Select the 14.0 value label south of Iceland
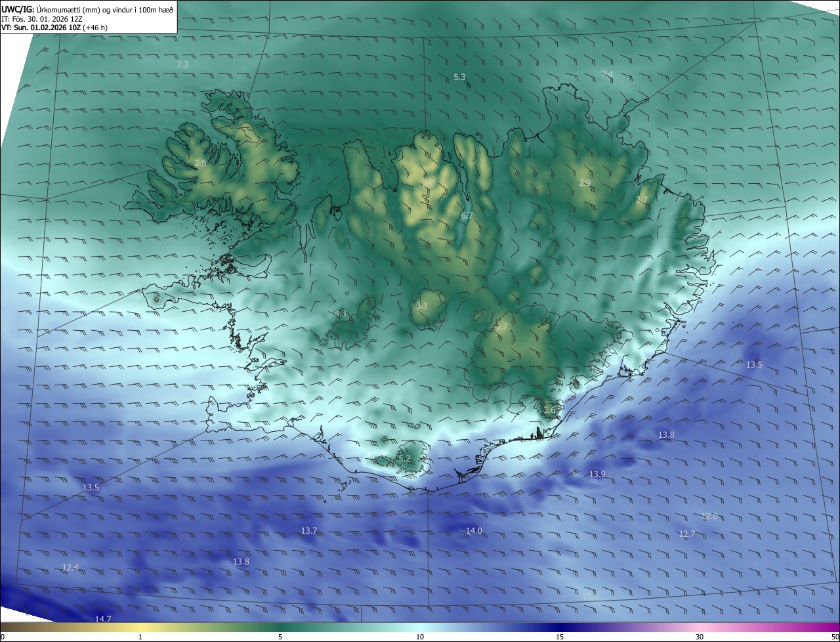This screenshot has width=840, height=642. tap(474, 530)
